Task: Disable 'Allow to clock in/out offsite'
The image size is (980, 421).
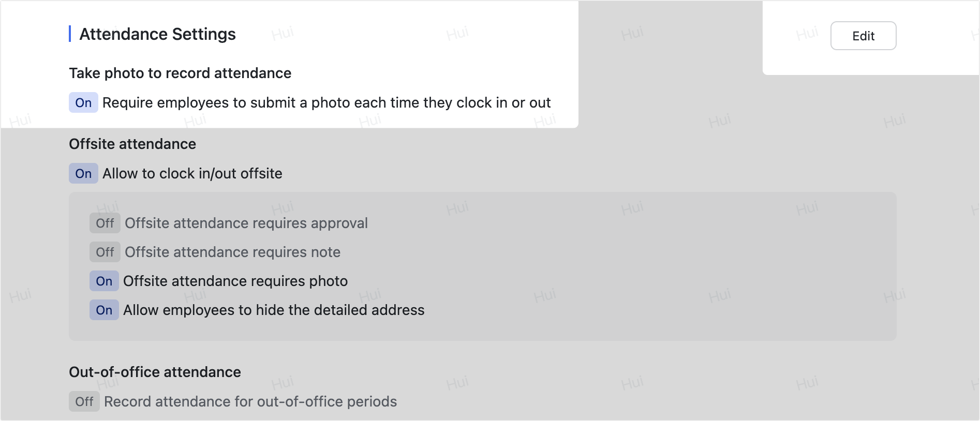Action: pyautogui.click(x=83, y=173)
